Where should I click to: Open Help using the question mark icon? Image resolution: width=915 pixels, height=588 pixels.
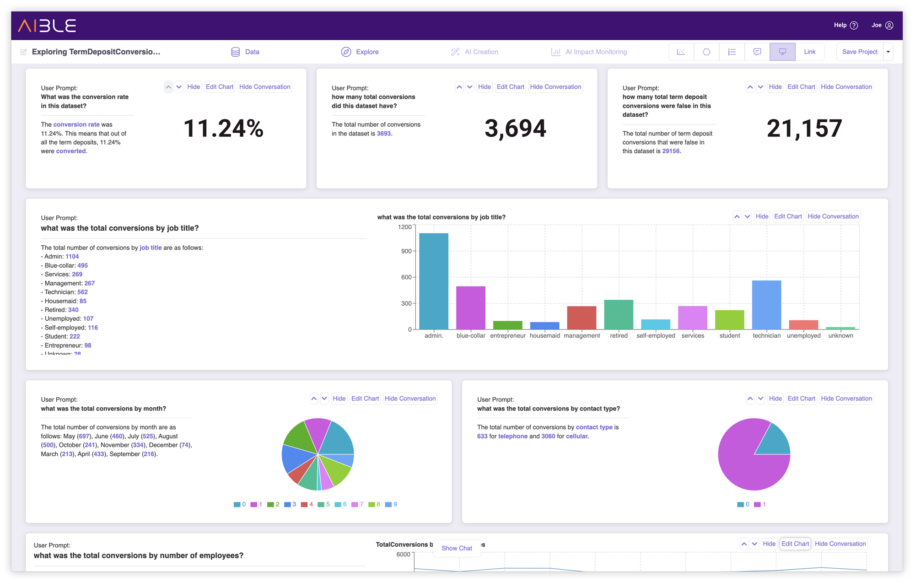(x=855, y=25)
